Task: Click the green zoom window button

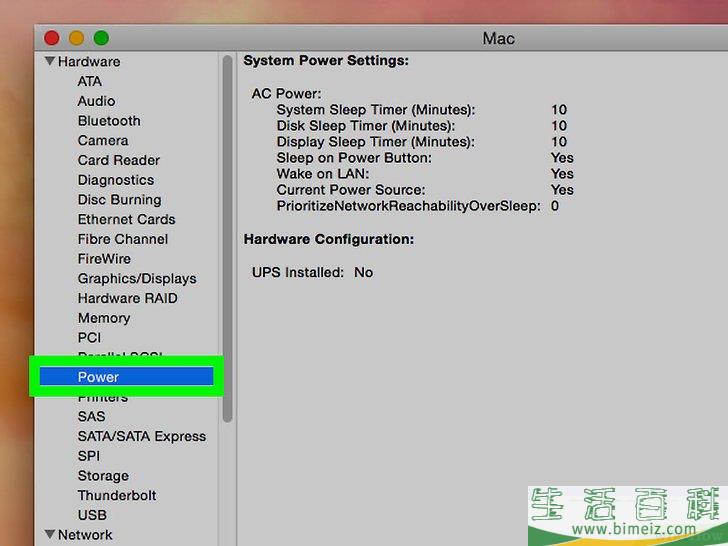Action: [101, 38]
